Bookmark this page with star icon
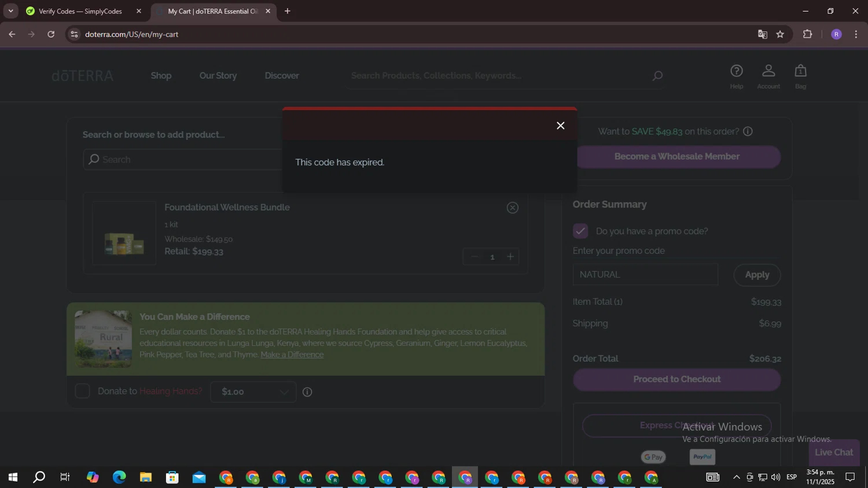Image resolution: width=868 pixels, height=488 pixels. (780, 34)
